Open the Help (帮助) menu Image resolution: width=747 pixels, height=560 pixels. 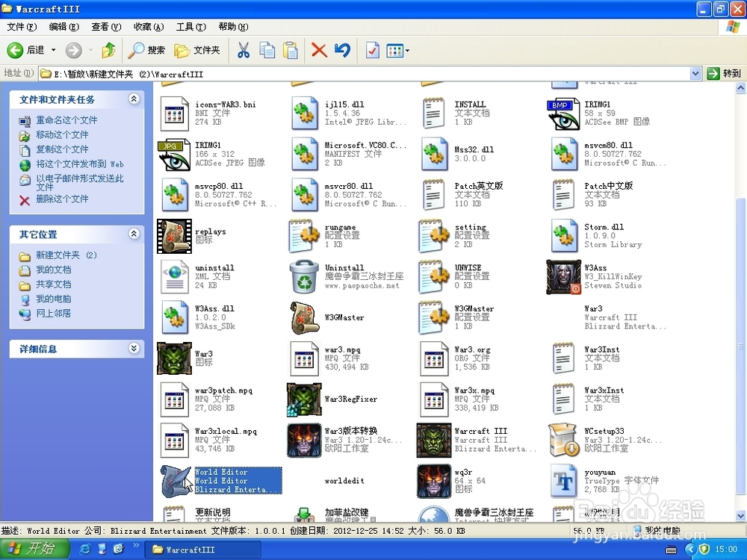tap(233, 27)
